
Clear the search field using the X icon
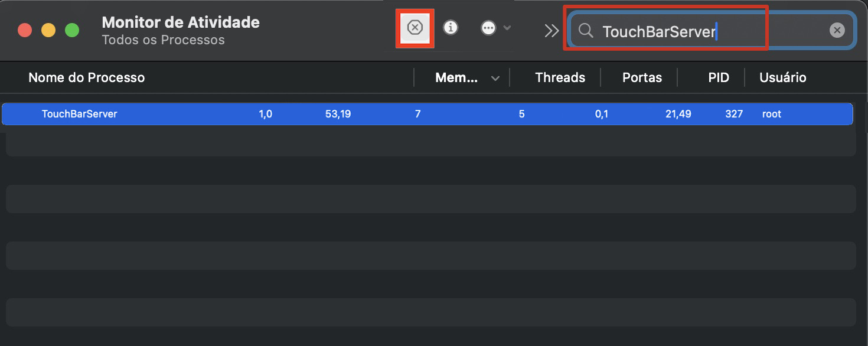pyautogui.click(x=837, y=30)
